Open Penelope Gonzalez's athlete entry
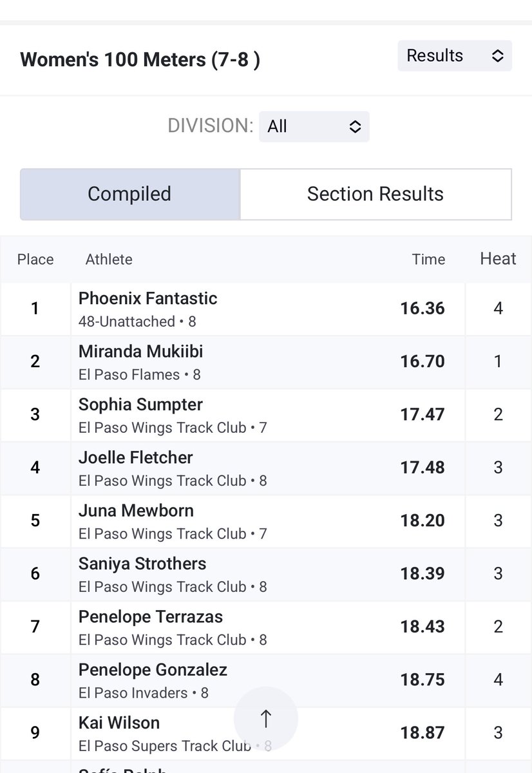Image resolution: width=532 pixels, height=773 pixels. coord(153,670)
